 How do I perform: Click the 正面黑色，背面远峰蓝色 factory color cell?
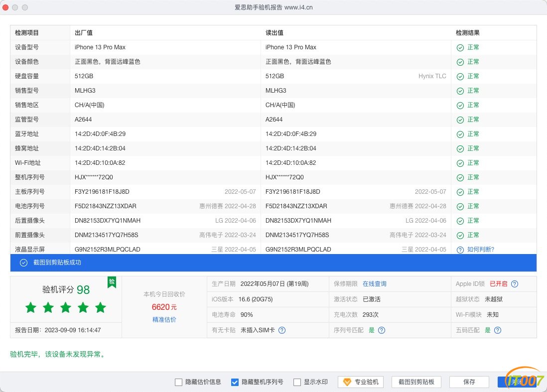[x=108, y=62]
